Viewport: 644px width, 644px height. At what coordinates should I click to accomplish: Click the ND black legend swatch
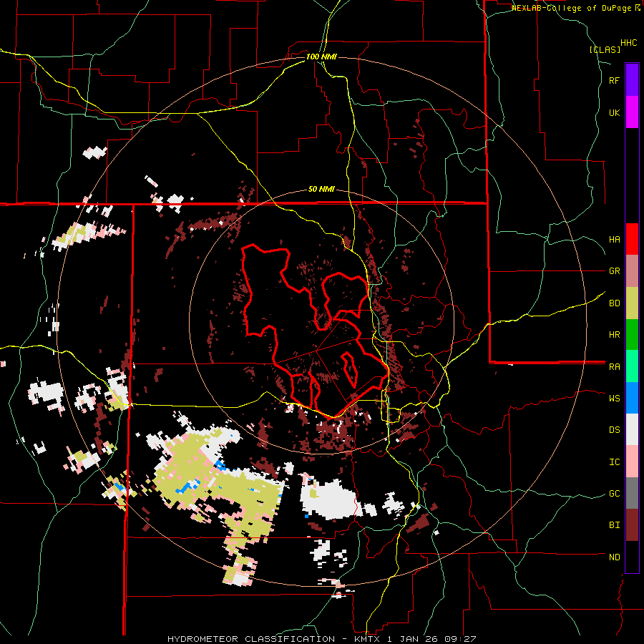tap(632, 557)
